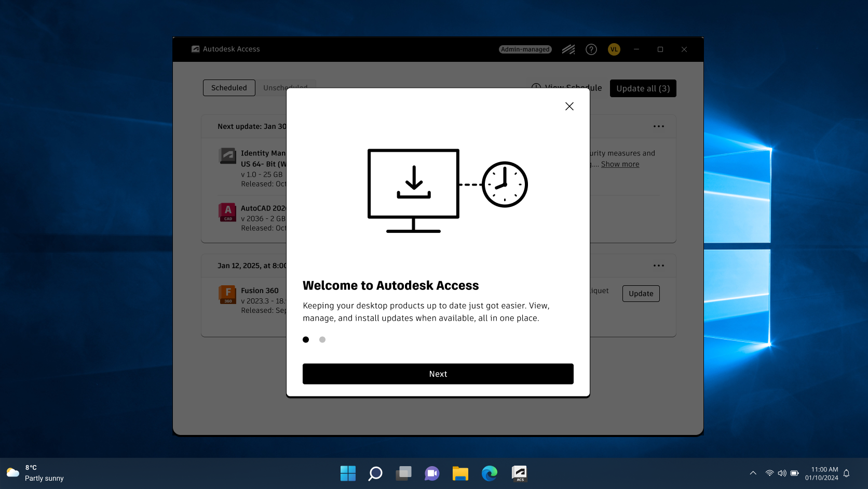Launch Microsoft Edge from the taskbar
The height and width of the screenshot is (489, 868).
pyautogui.click(x=489, y=473)
